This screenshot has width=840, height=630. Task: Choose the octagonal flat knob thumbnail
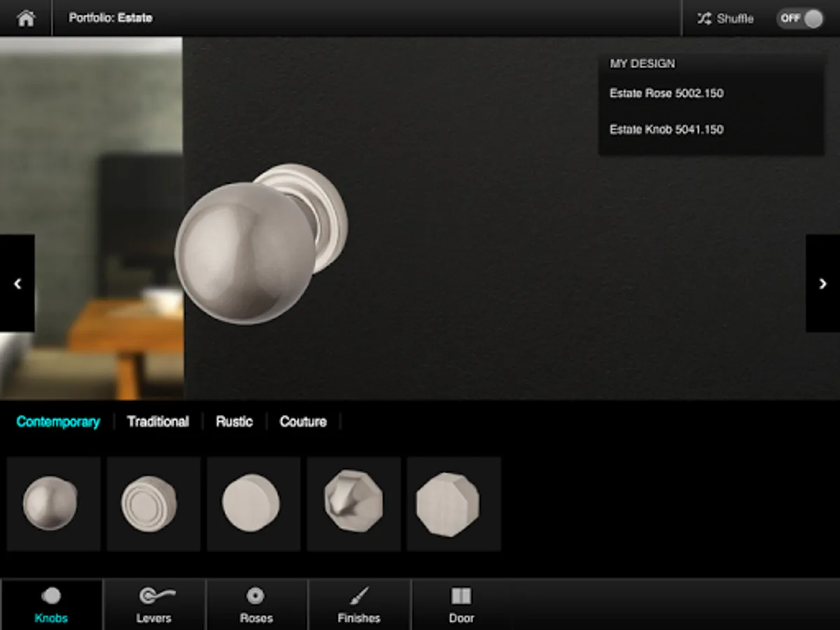click(454, 503)
